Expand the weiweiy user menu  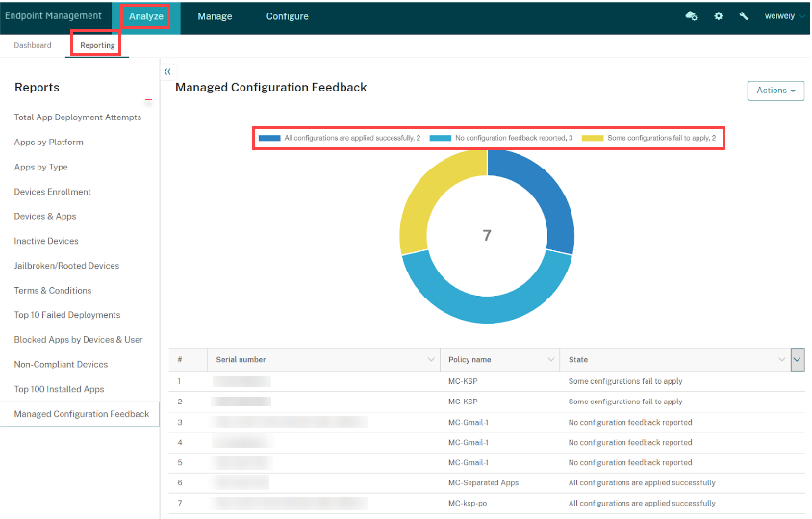click(785, 16)
